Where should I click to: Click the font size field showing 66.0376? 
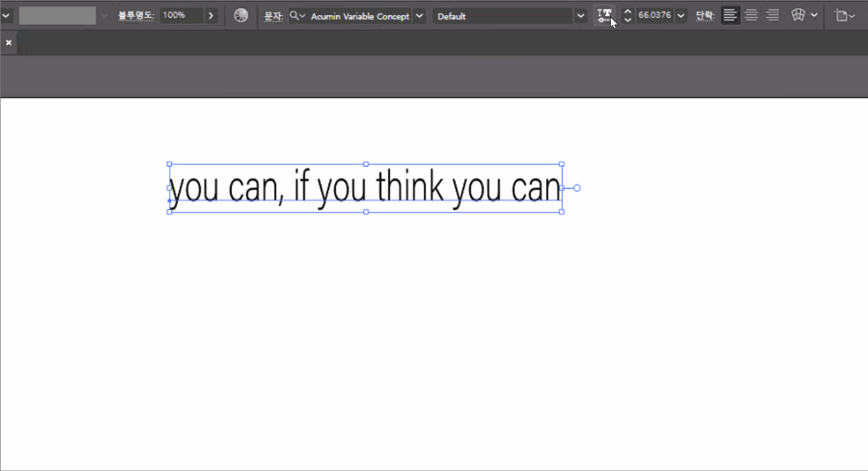point(655,15)
